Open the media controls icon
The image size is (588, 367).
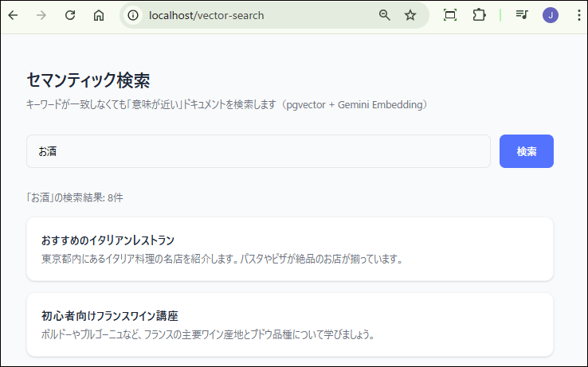point(522,15)
